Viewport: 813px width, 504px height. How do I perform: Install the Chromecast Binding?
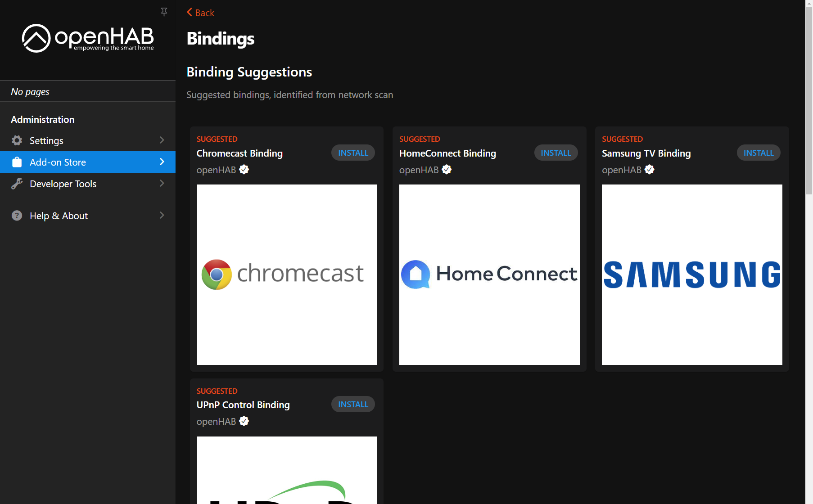tap(353, 153)
